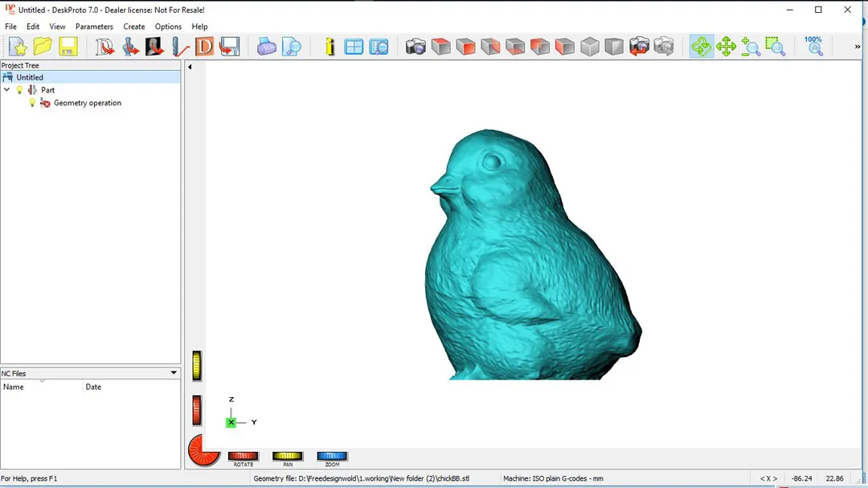868x488 pixels.
Task: Open the Parameters menu
Action: coord(94,27)
